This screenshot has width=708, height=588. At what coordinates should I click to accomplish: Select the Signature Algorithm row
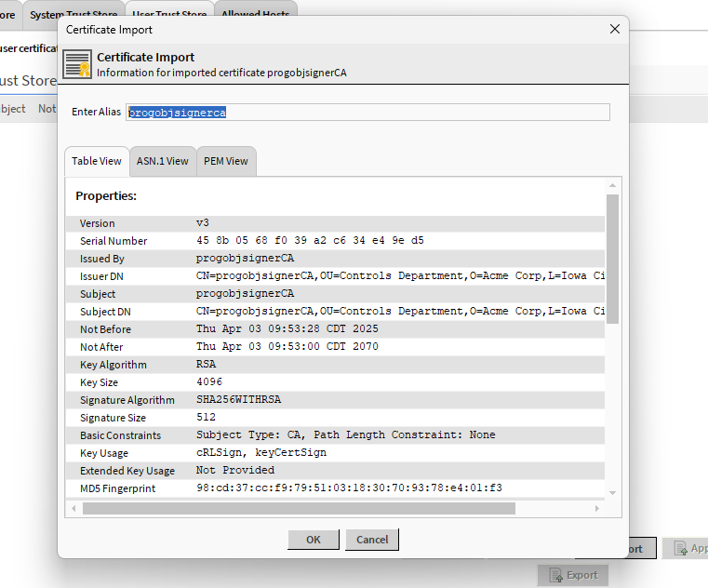tap(335, 400)
